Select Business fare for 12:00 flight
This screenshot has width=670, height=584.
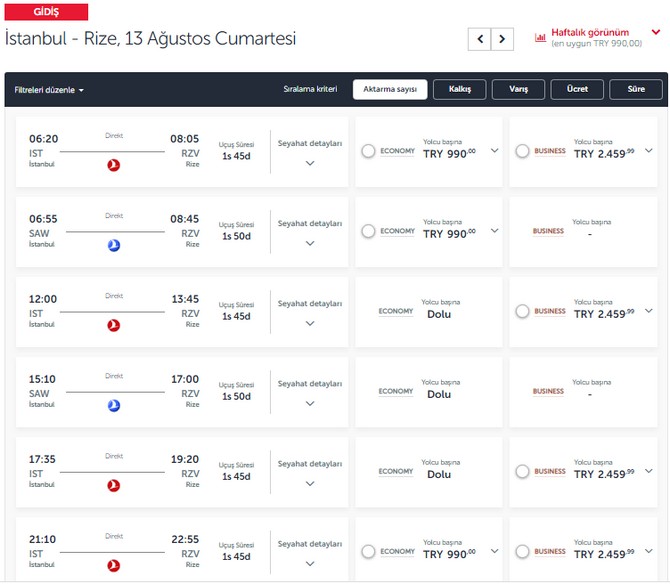click(x=523, y=311)
